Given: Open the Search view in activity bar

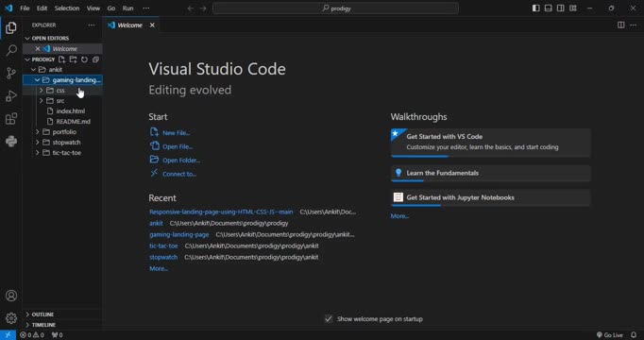Looking at the screenshot, I should [11, 50].
